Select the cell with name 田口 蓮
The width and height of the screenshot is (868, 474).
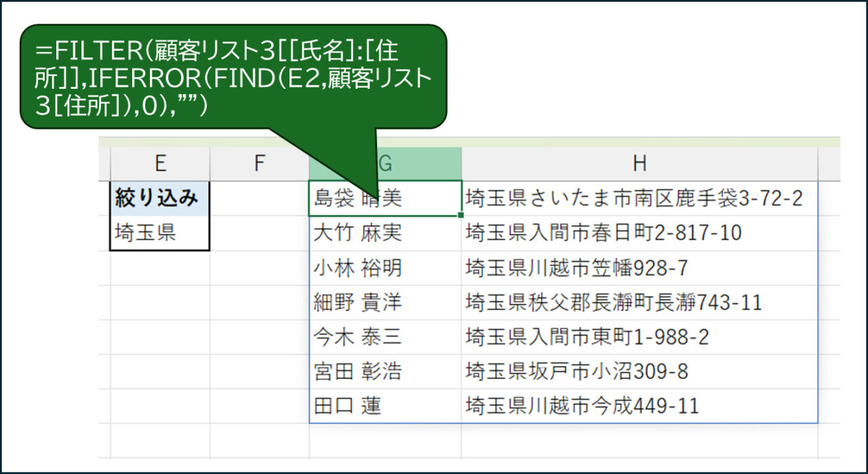[385, 406]
